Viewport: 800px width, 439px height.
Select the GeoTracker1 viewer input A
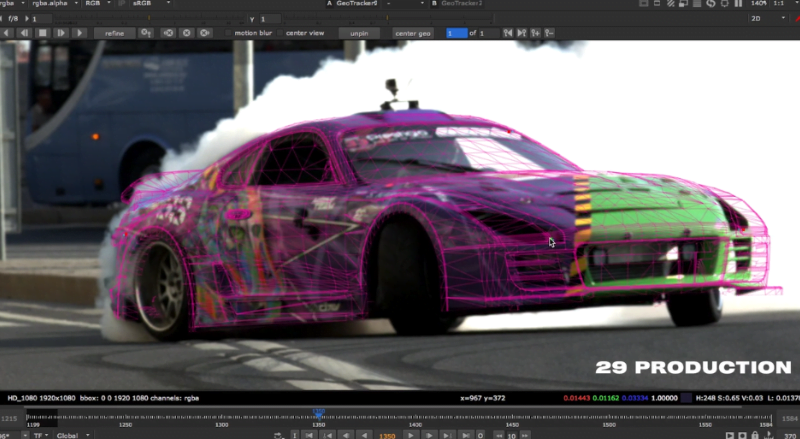[359, 4]
